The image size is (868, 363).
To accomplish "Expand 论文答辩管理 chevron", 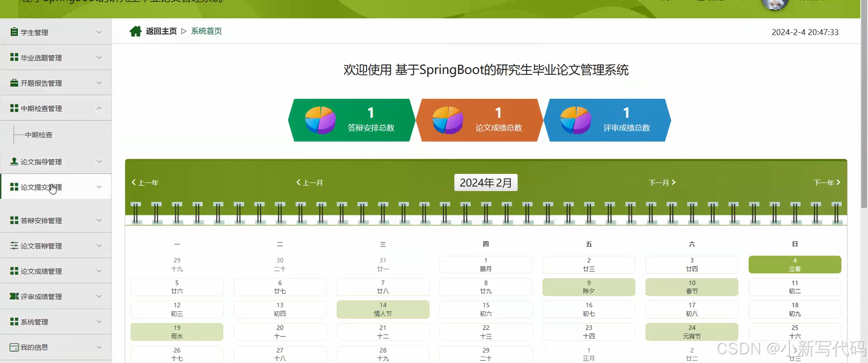I will point(99,245).
